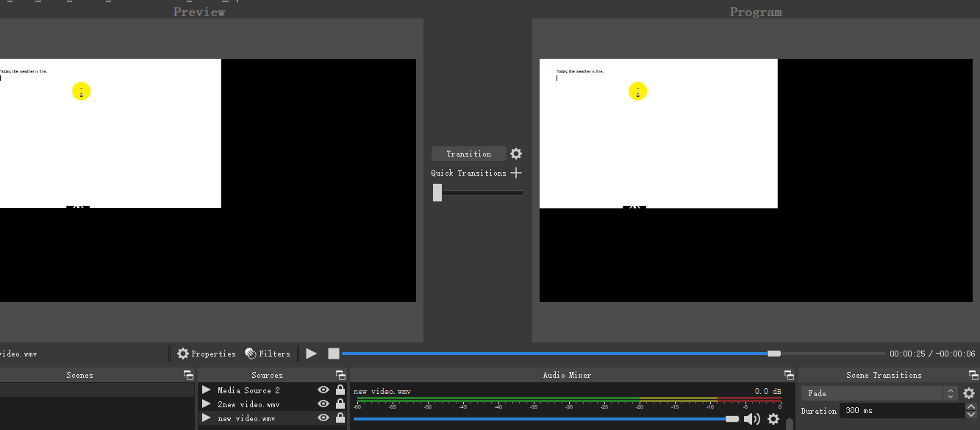Stop media playback with the stop icon
980x430 pixels.
[x=334, y=353]
